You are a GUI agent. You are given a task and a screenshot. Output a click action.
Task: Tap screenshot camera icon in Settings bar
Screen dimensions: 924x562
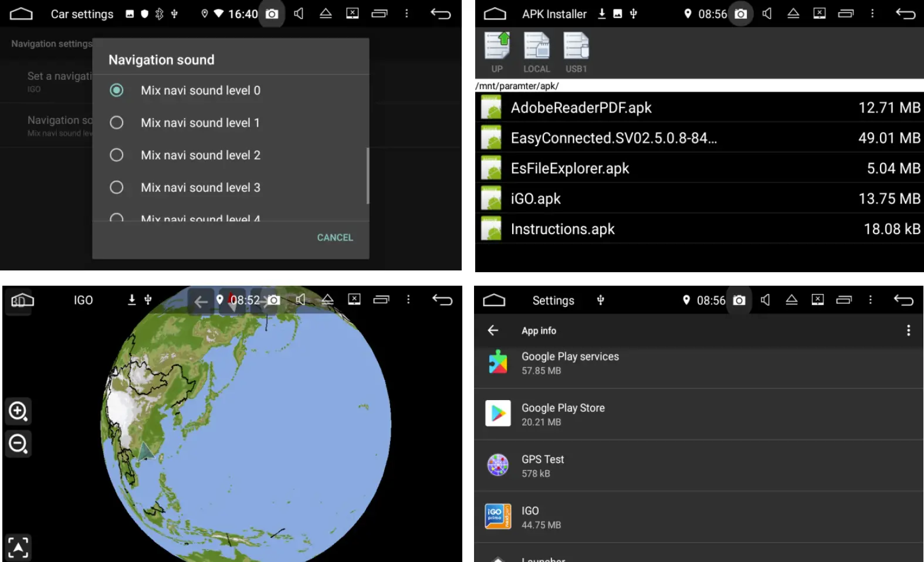point(739,300)
